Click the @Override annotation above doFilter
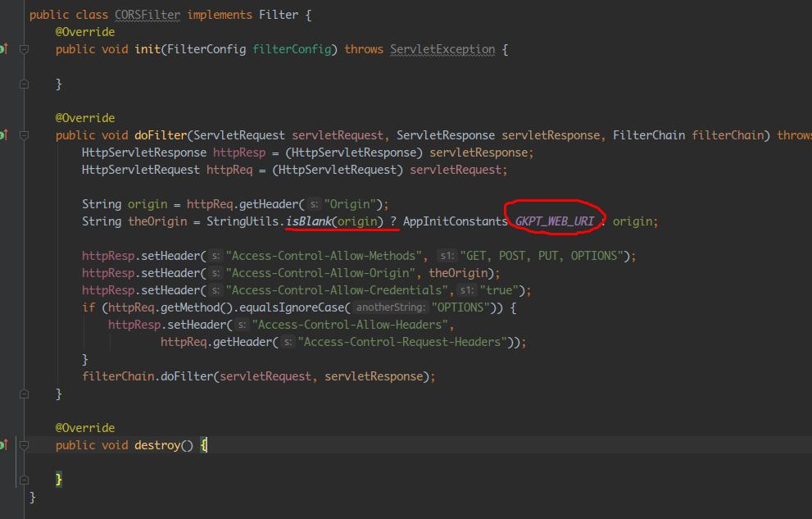The height and width of the screenshot is (519, 812). point(85,118)
